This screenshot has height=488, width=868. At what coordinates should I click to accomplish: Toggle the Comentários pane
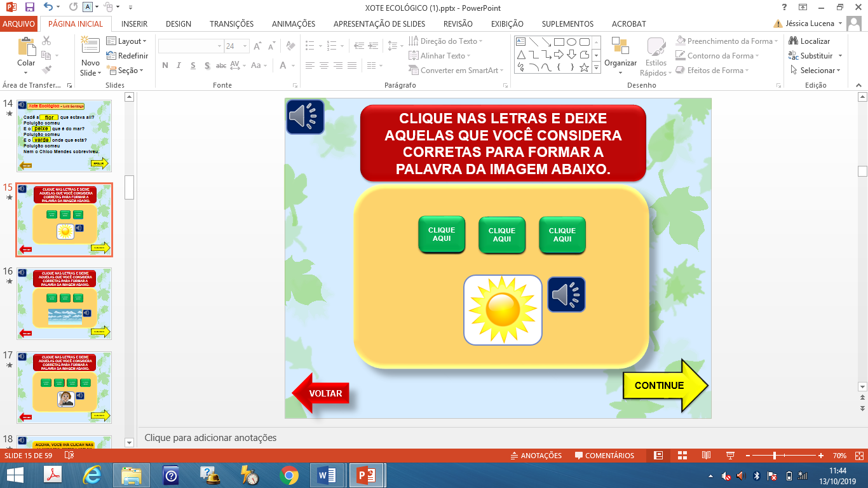tap(604, 456)
